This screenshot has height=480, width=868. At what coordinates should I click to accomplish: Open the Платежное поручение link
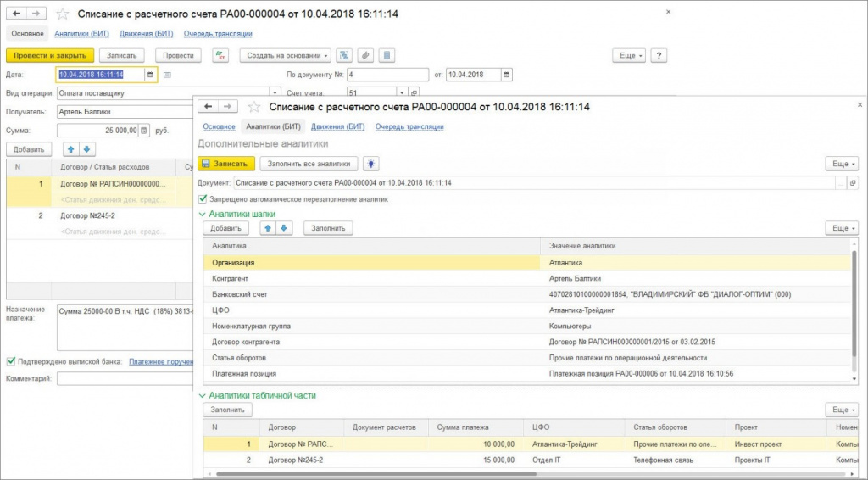161,361
